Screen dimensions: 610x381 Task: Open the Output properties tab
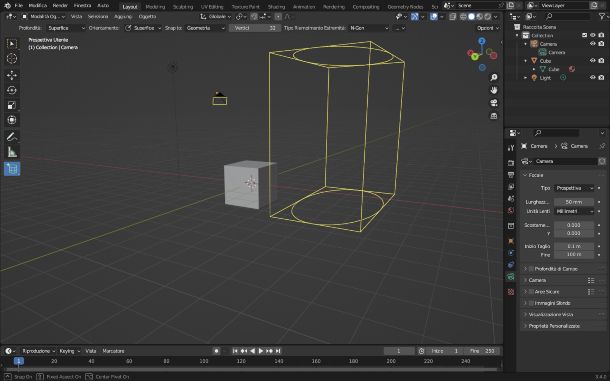point(511,175)
